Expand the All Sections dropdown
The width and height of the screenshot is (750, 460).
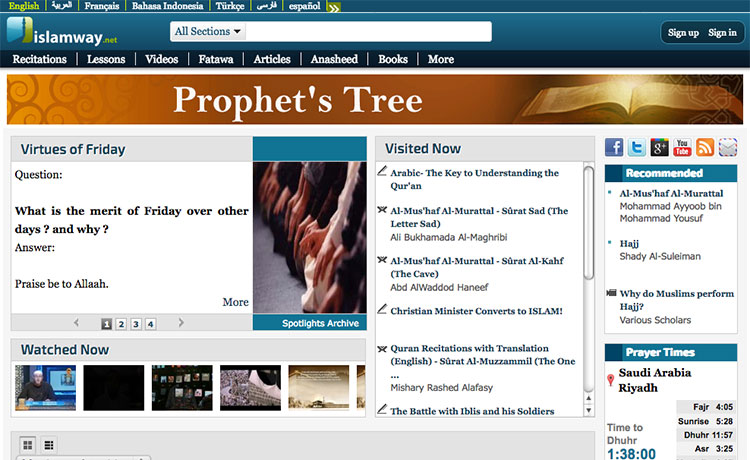(x=208, y=32)
